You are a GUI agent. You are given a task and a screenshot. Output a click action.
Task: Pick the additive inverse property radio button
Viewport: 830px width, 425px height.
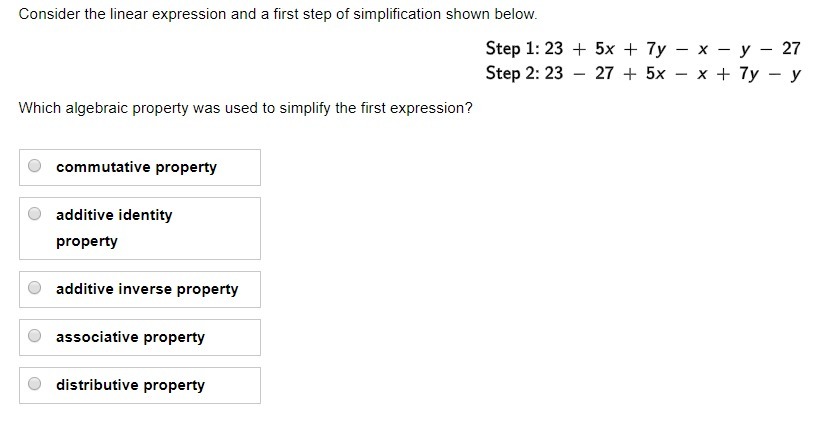coord(34,288)
